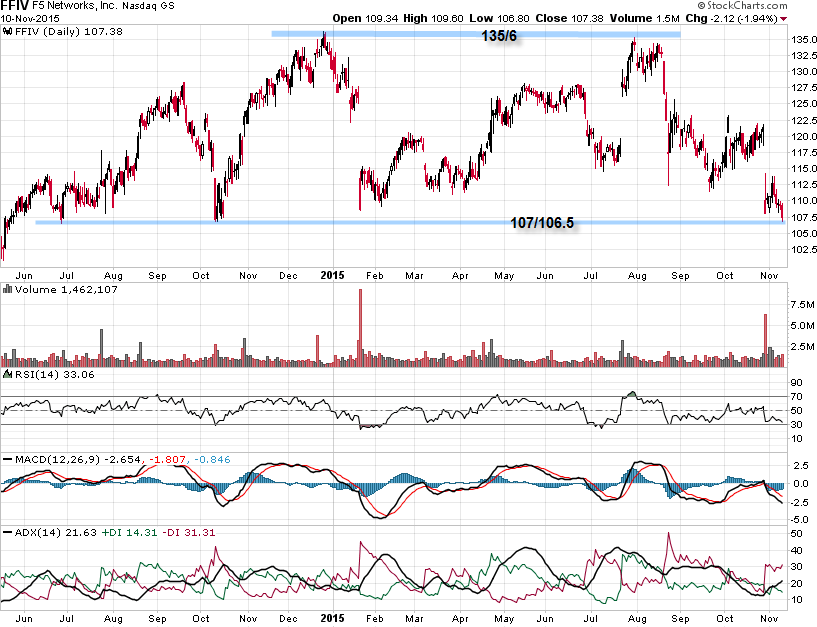Screen dimensions: 817x627
Task: Click the MACD -5.0 axis label
Action: coord(799,519)
